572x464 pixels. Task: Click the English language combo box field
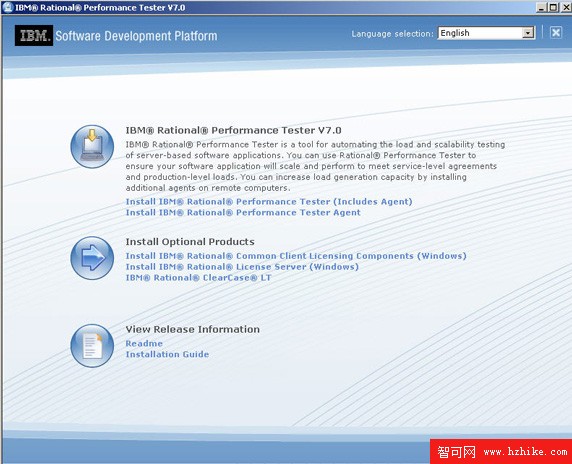[x=486, y=33]
